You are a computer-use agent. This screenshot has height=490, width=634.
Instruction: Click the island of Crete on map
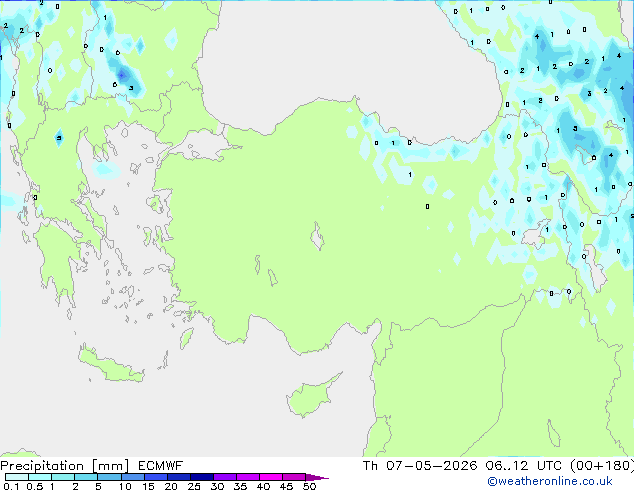111,366
